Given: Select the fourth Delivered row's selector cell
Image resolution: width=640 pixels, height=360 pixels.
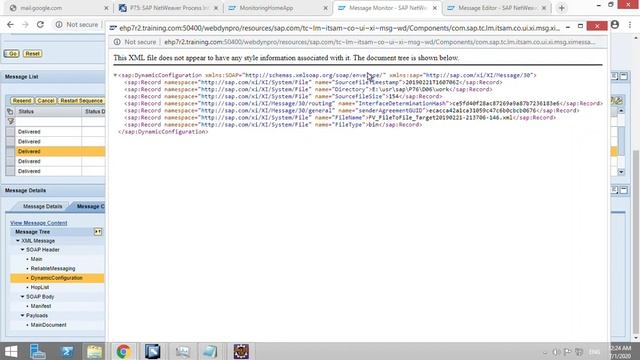Looking at the screenshot, I should (10, 161).
